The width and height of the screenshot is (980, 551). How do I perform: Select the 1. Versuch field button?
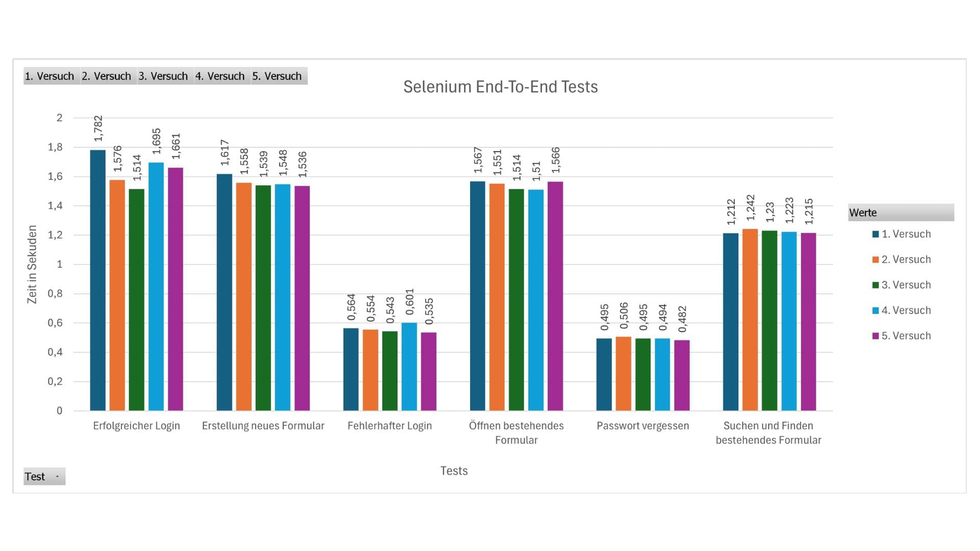(x=52, y=76)
